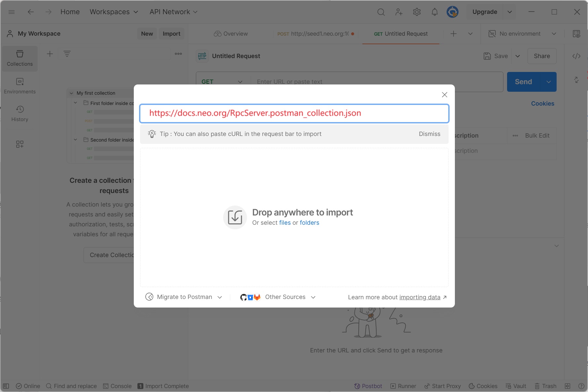Click the import URL input field
Screen dimensions: 588x392
coord(294,113)
